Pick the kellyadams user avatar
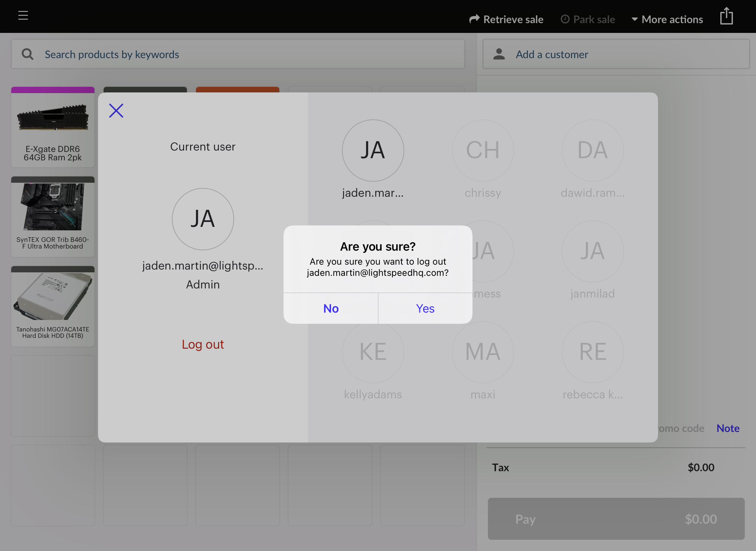This screenshot has width=756, height=551. pos(373,352)
